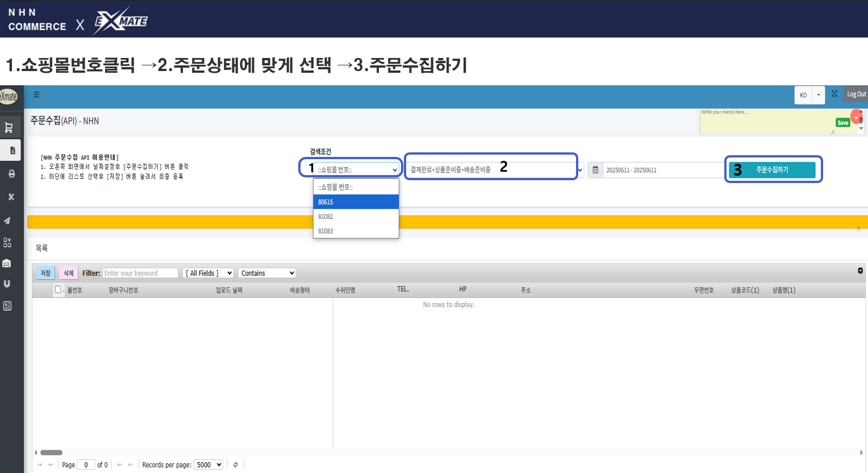Click the KO language button
The width and height of the screenshot is (868, 473).
(x=803, y=95)
